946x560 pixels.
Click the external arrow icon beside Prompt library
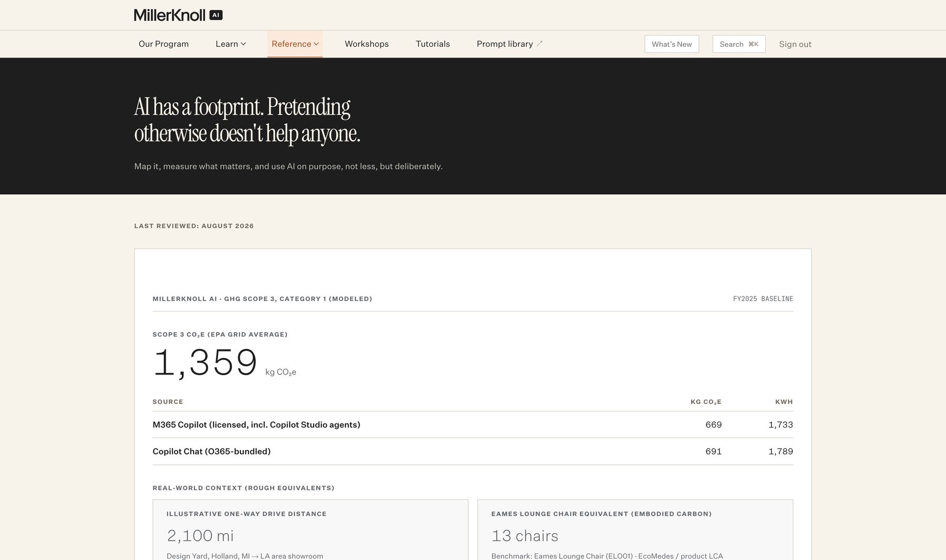click(x=539, y=44)
